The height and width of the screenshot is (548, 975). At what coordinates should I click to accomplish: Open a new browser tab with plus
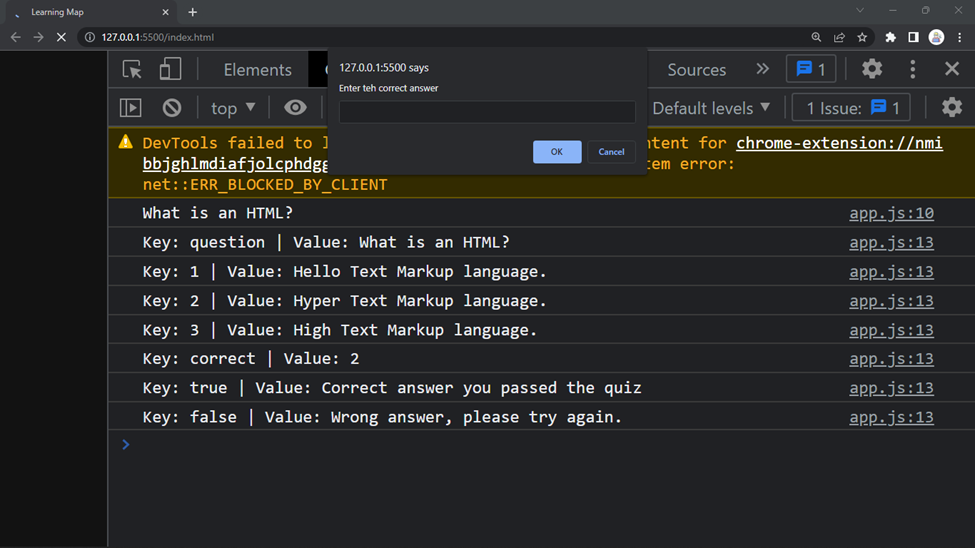(x=192, y=12)
